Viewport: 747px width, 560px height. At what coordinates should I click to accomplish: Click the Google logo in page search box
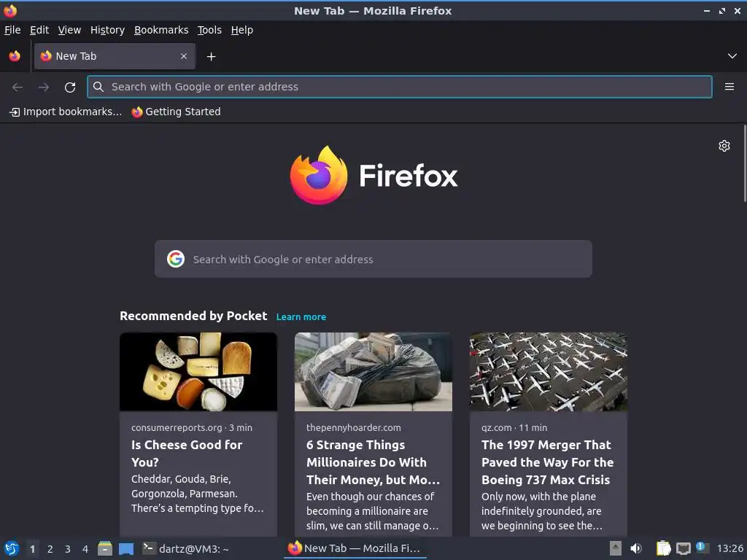point(176,259)
